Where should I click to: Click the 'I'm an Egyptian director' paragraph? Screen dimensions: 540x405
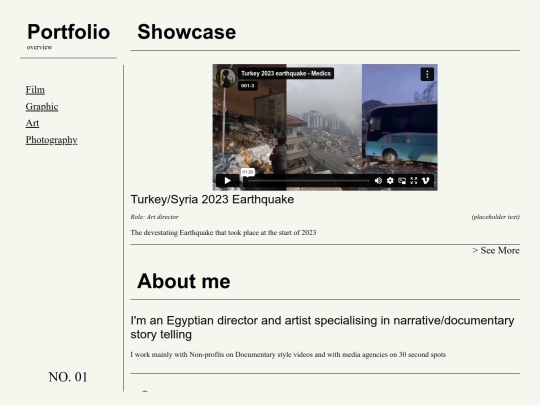pos(322,327)
